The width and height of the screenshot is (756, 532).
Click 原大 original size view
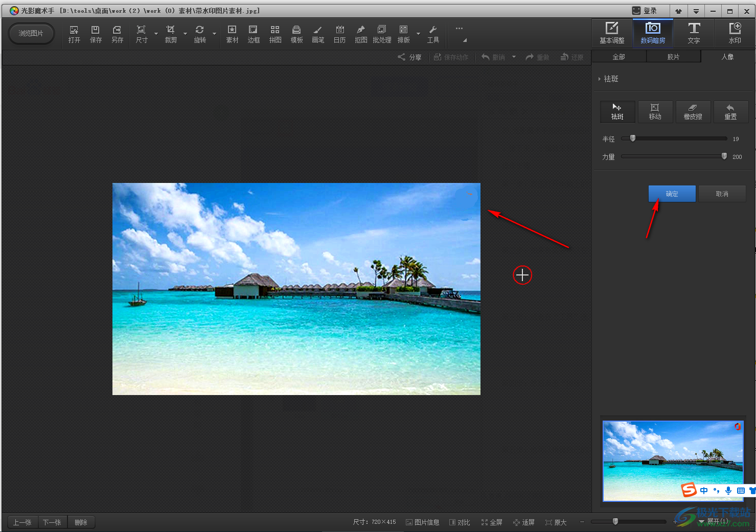click(x=556, y=522)
